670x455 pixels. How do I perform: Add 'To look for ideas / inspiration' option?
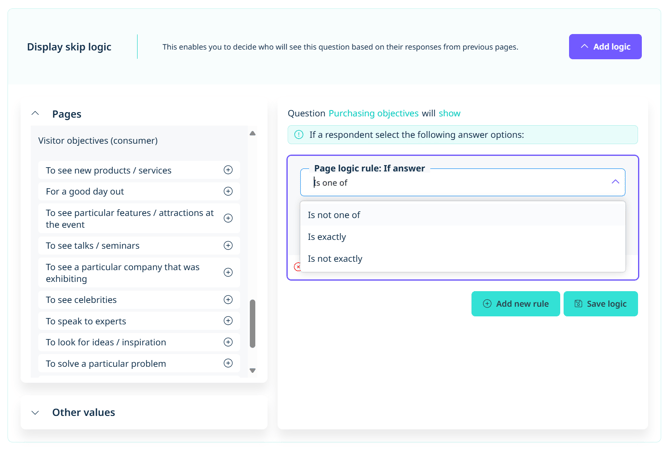(x=228, y=342)
